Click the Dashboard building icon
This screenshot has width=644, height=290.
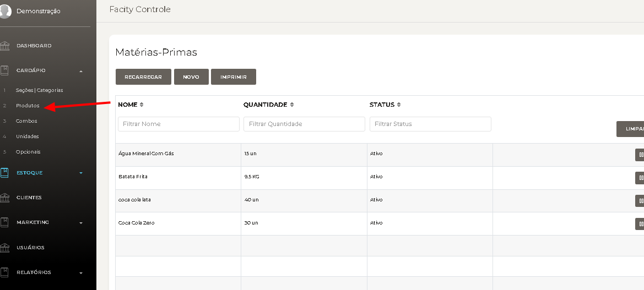[x=4, y=46]
